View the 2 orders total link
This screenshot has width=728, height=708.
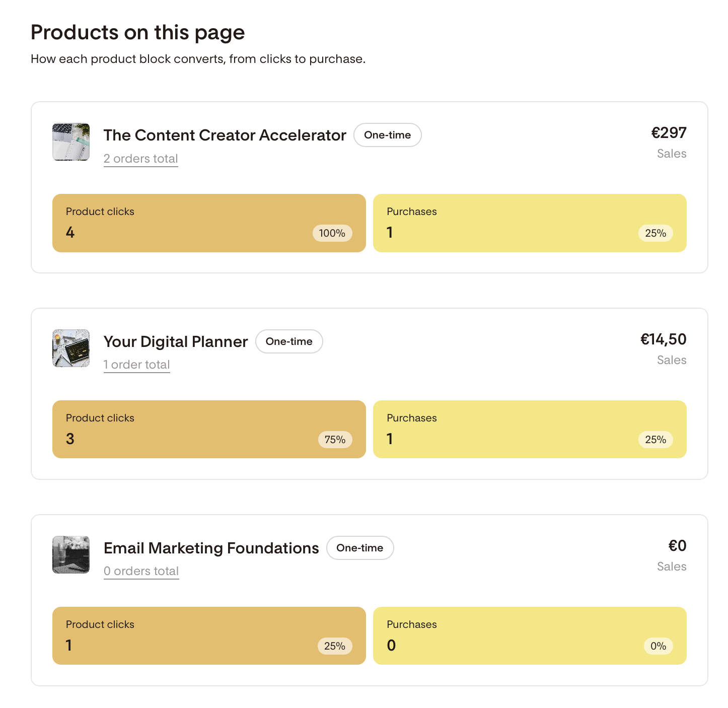point(141,159)
